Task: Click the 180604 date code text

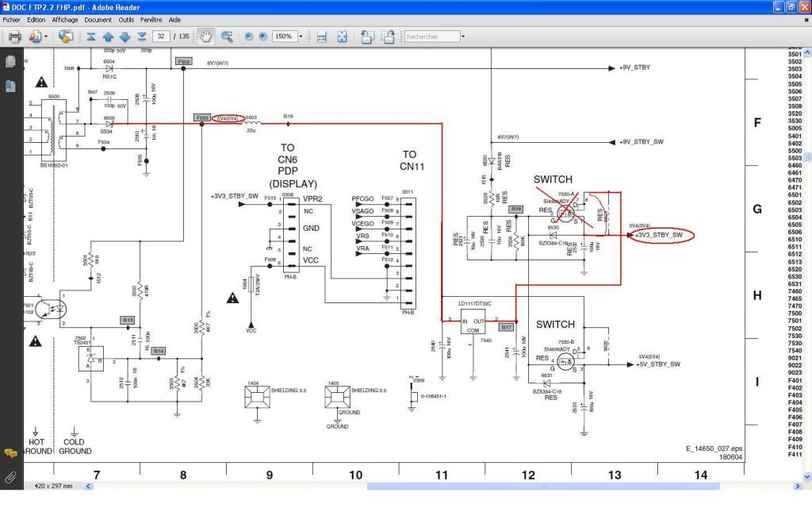Action: coord(730,457)
